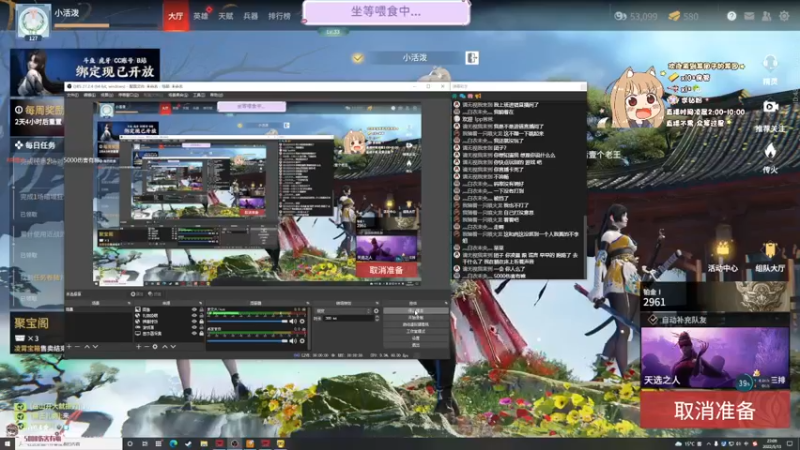Open game settings gear icon
Viewport: 800px width, 450px height.
click(x=784, y=16)
